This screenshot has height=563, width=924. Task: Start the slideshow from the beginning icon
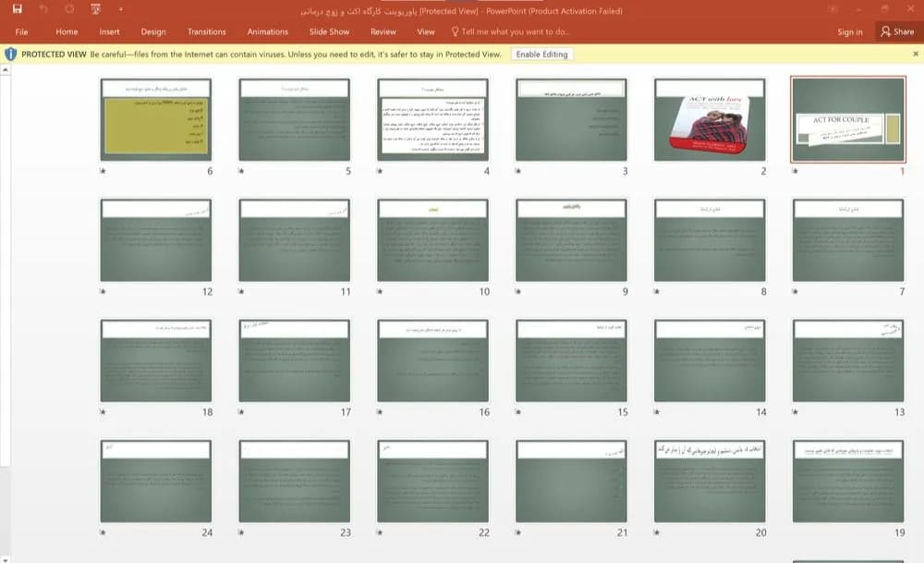pos(95,9)
